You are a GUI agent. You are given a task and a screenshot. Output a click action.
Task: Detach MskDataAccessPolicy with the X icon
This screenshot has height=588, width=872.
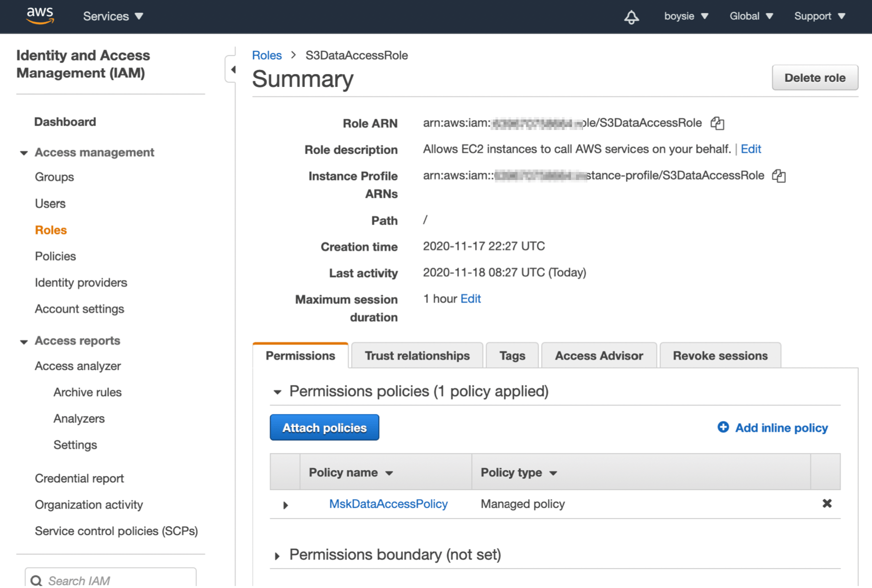(x=827, y=503)
